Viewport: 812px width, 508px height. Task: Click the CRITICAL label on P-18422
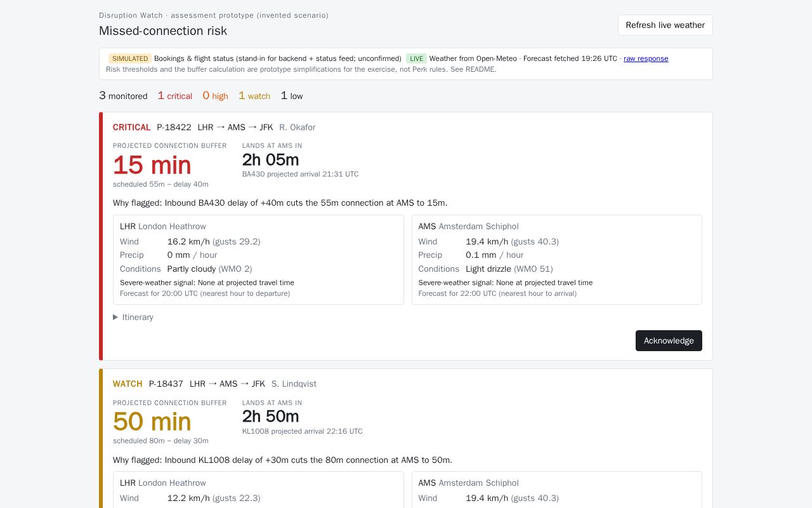click(132, 128)
